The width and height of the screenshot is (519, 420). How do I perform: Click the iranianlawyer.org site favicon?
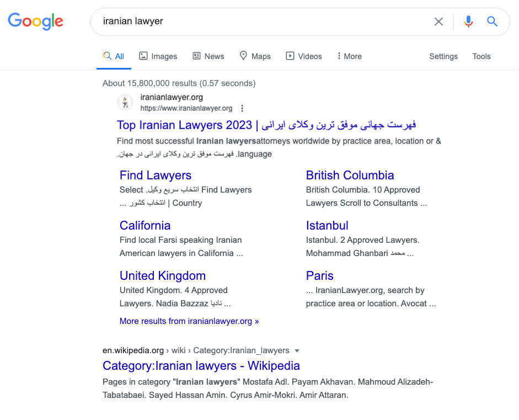(125, 102)
